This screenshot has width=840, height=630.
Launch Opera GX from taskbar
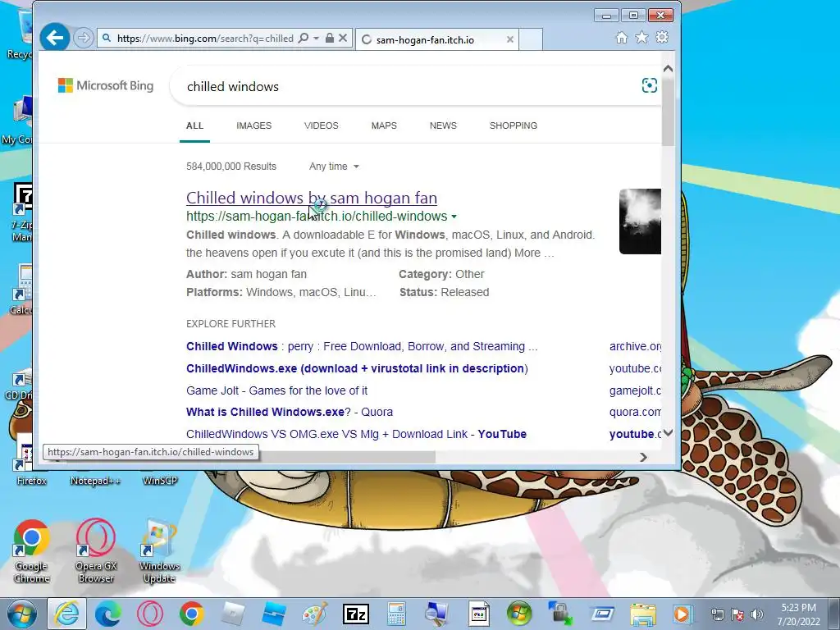click(150, 614)
